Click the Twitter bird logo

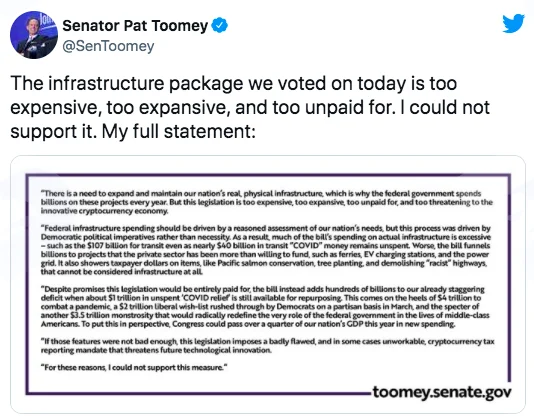tap(513, 23)
